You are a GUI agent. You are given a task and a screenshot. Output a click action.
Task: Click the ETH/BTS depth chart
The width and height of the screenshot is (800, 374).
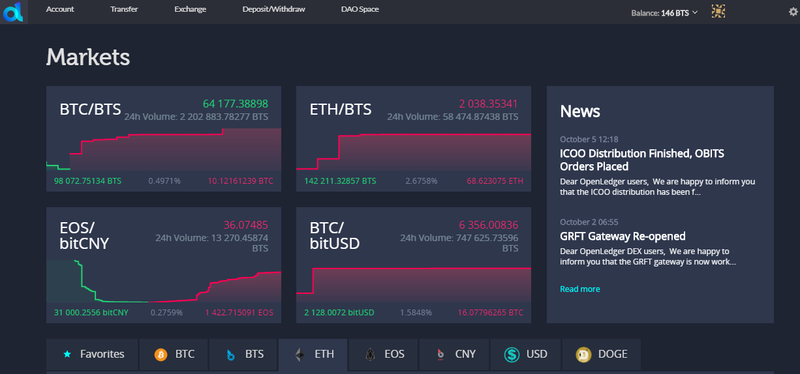(x=414, y=152)
